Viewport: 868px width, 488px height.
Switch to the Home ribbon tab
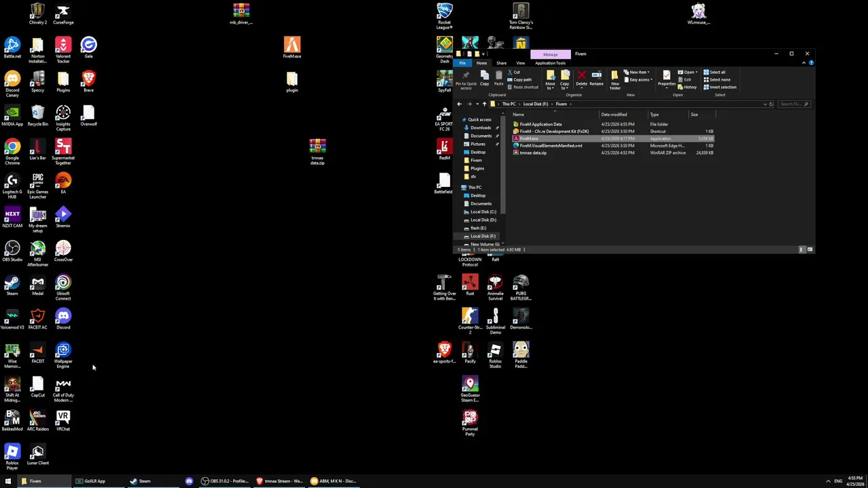481,63
